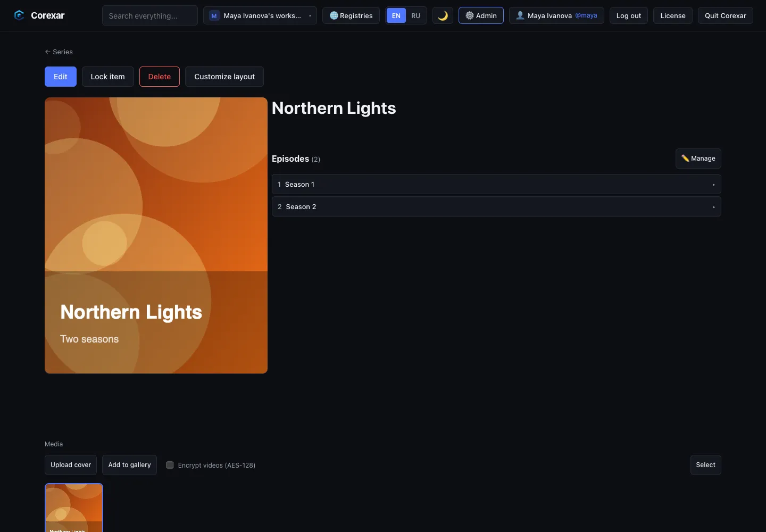The width and height of the screenshot is (766, 532).
Task: Open the workspace dropdown arrow
Action: (x=310, y=15)
